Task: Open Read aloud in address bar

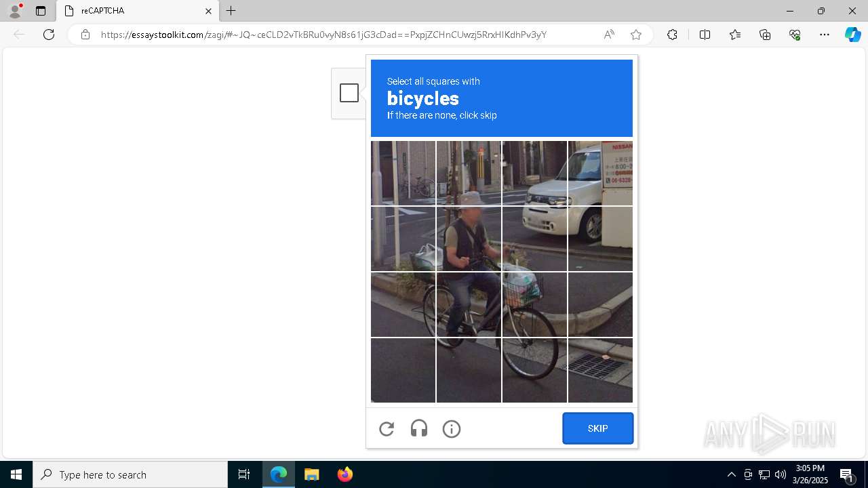Action: coord(609,35)
